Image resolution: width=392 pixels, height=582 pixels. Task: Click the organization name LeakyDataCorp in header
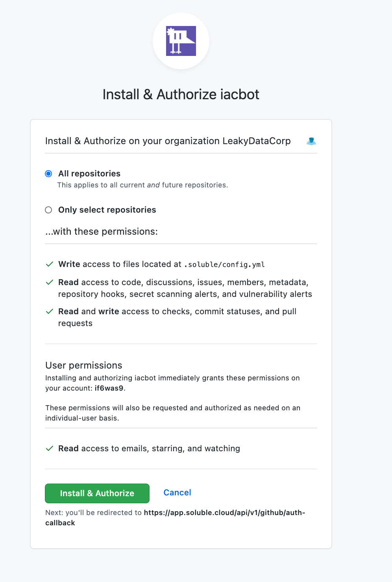[257, 141]
